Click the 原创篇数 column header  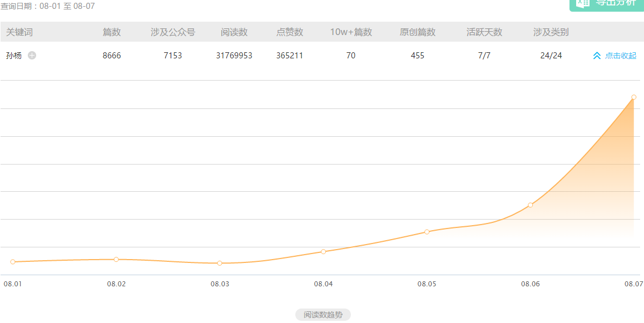coord(417,32)
